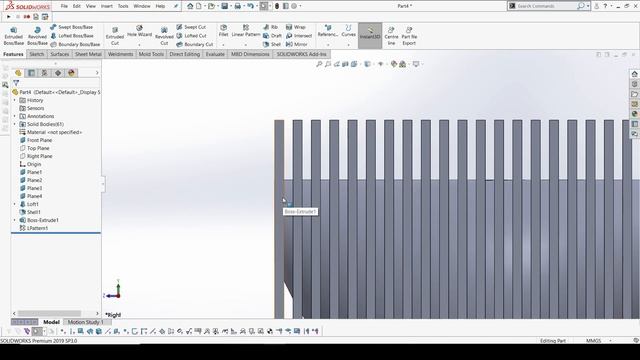The width and height of the screenshot is (640, 360).
Task: Open the Tools menu
Action: (123, 6)
